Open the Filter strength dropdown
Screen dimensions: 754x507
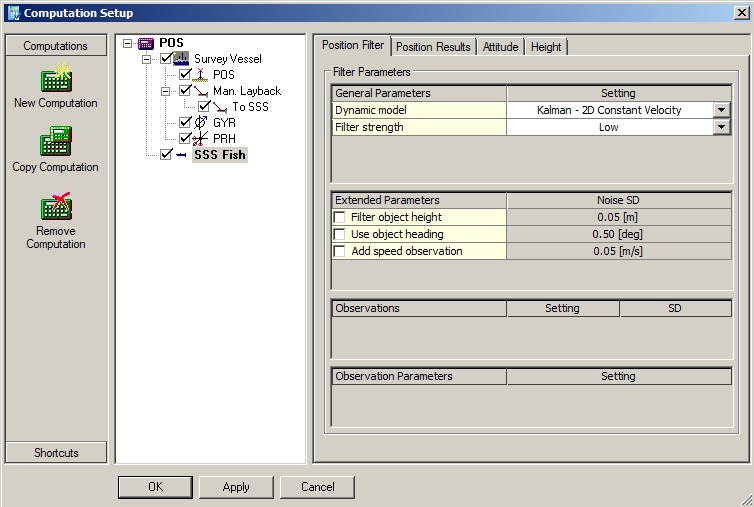click(x=721, y=127)
